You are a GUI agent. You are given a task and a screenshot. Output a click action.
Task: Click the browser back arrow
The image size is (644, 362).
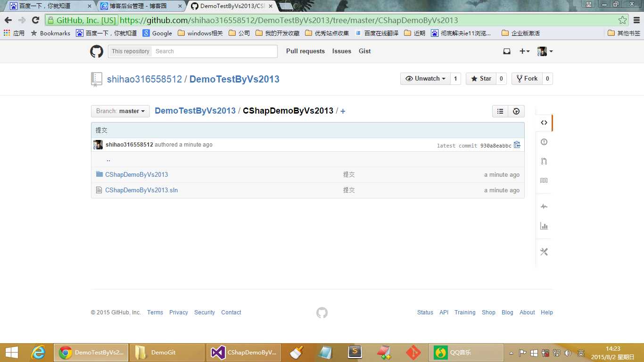8,20
